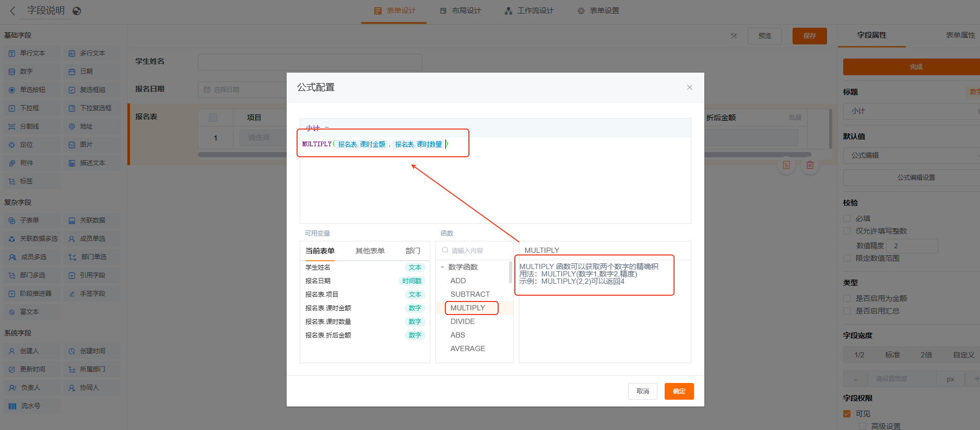Viewport: 980px width, 430px height.
Task: Close the 公式配置 dialog
Action: (x=690, y=87)
